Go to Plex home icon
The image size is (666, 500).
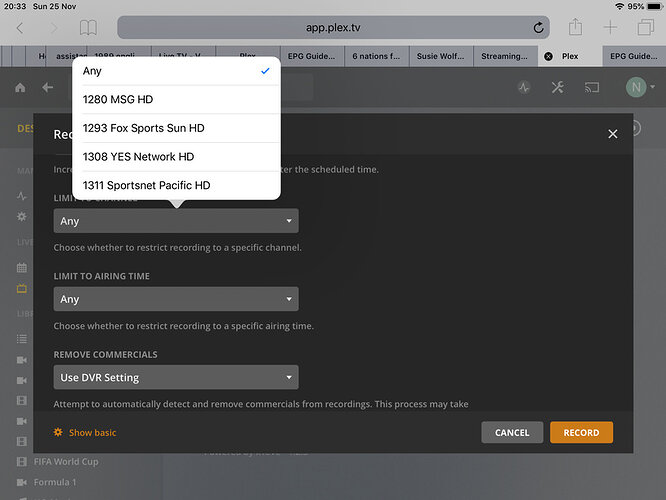(x=20, y=88)
